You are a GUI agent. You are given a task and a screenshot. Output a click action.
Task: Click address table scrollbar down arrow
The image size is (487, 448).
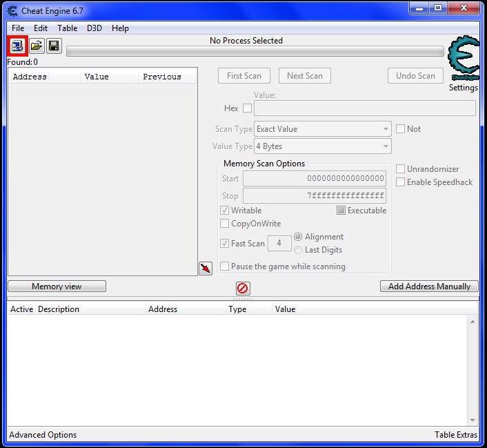point(473,420)
